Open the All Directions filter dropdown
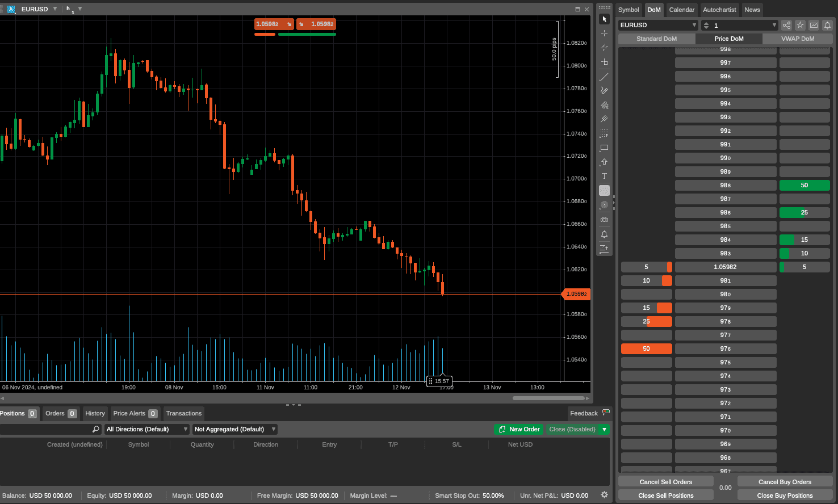Screen dimensions: 838x504 pyautogui.click(x=146, y=429)
